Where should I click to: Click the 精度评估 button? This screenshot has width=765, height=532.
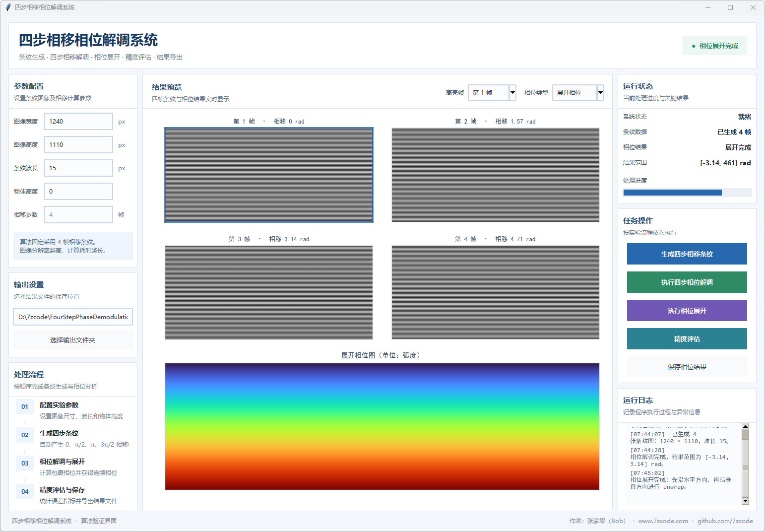click(687, 339)
